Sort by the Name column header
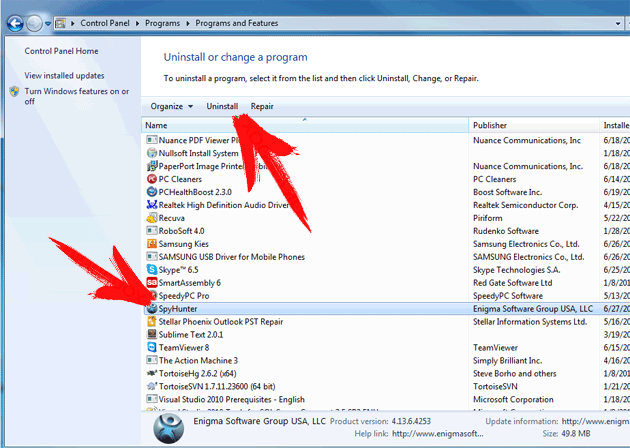 coord(305,125)
